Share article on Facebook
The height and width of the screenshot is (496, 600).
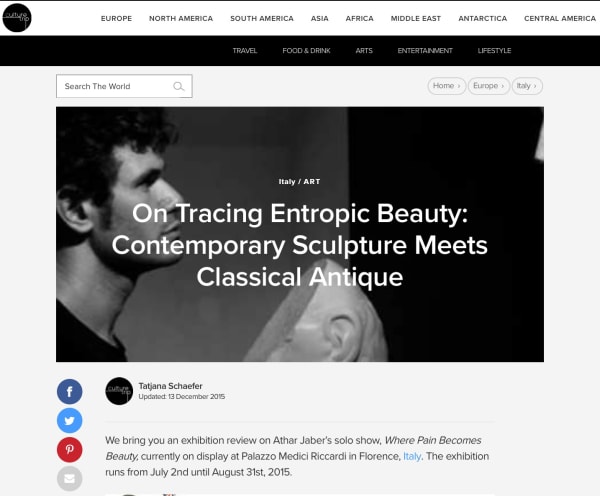69,392
